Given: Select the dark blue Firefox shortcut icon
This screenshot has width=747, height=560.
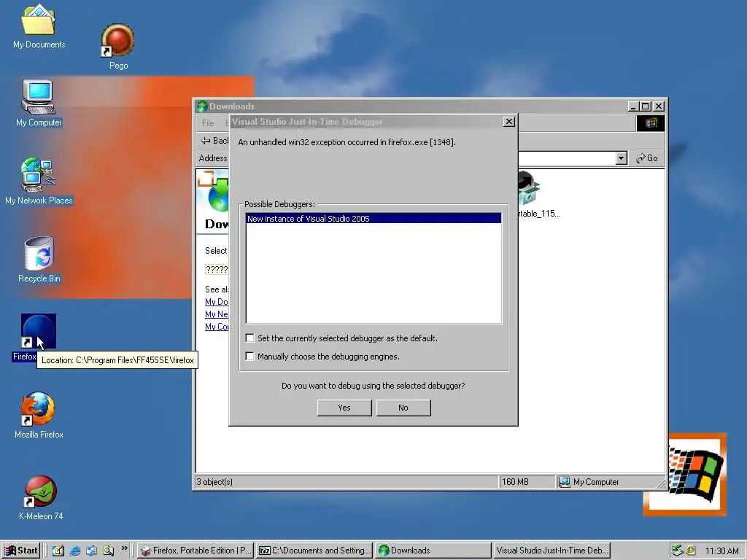Looking at the screenshot, I should (x=38, y=332).
